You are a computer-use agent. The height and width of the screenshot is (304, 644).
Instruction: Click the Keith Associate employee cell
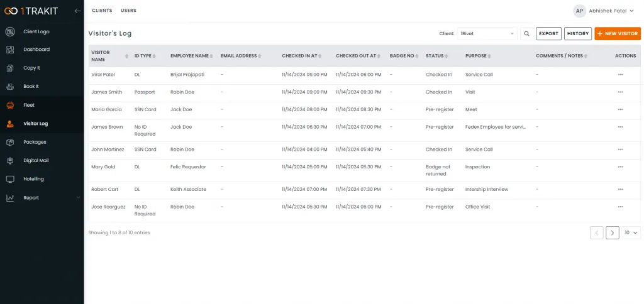tap(189, 189)
